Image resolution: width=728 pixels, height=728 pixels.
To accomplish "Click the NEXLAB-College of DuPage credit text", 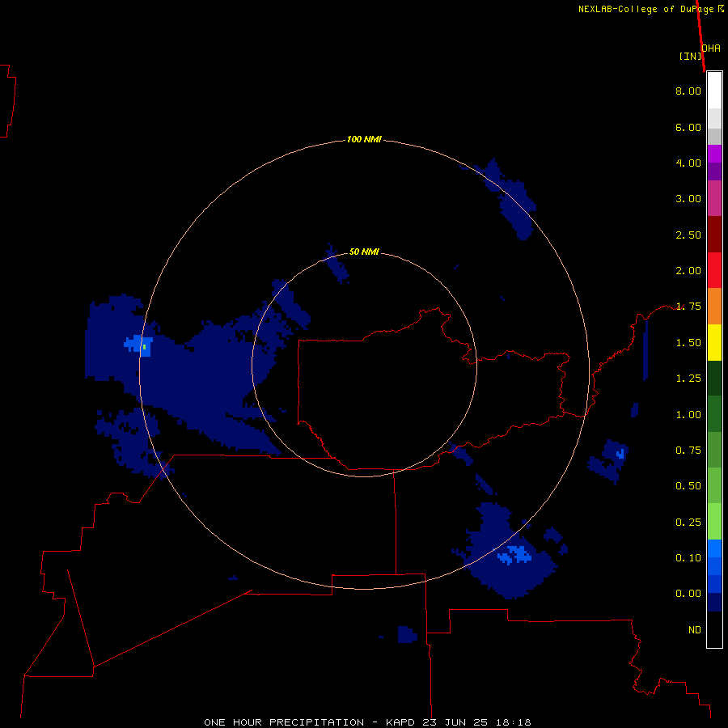I will coord(645,9).
